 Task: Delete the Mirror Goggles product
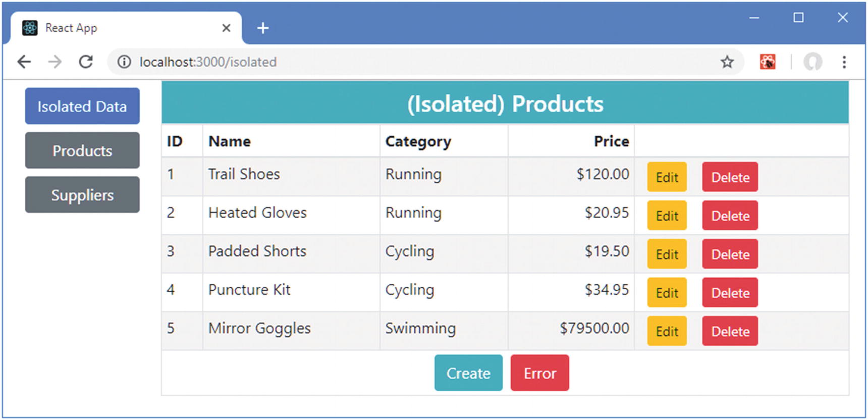[x=730, y=331]
